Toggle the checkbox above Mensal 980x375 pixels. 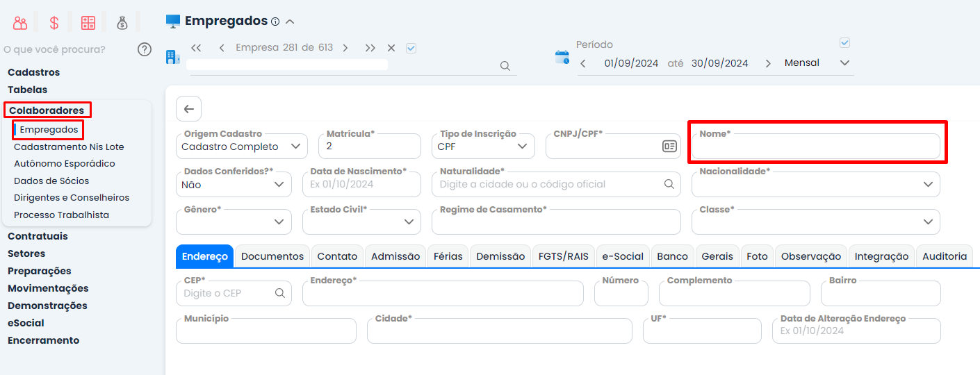click(845, 43)
